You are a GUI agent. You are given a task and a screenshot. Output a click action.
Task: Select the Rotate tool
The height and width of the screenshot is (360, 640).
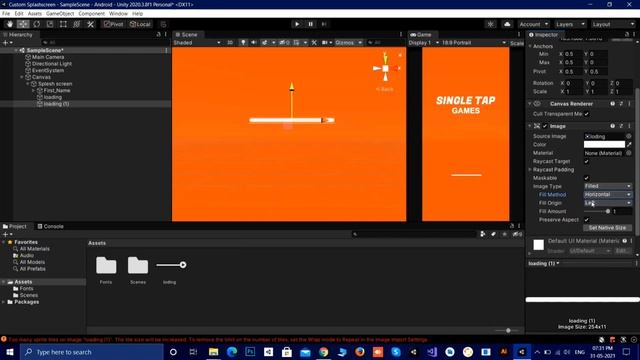point(36,24)
